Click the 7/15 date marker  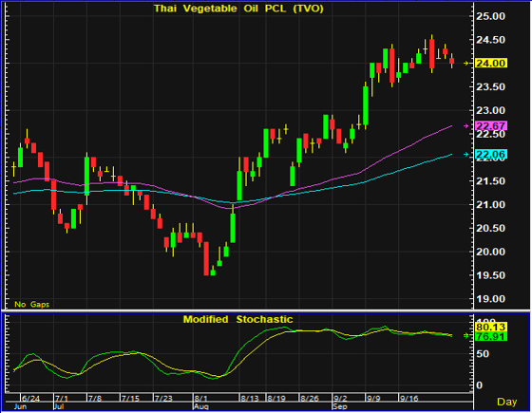[x=131, y=399]
